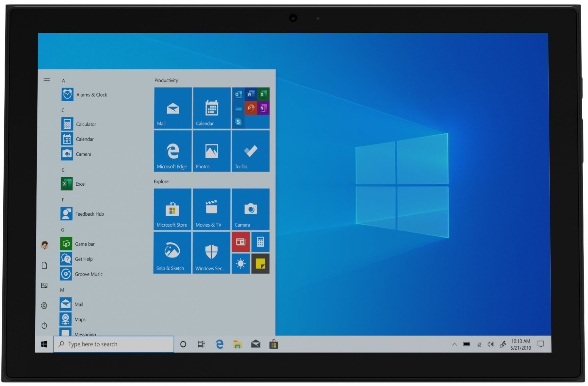Open the small Calculator tile
The image size is (588, 386).
coord(260,242)
